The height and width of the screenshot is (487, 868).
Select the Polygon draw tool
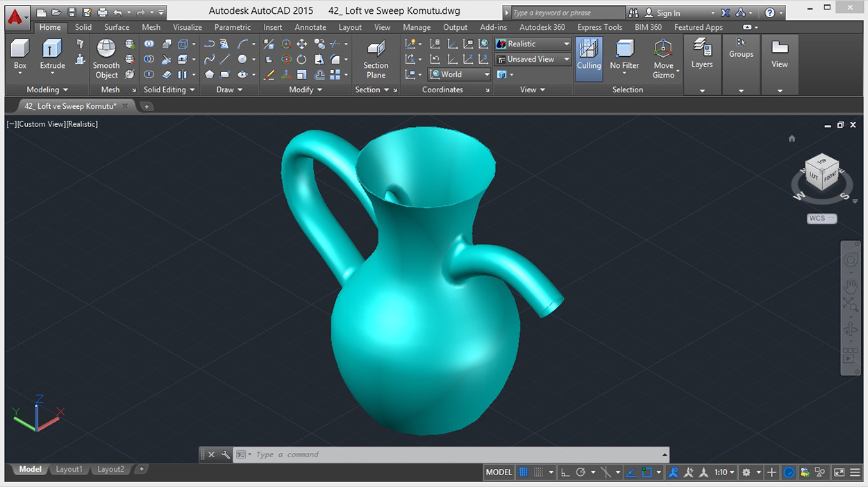[209, 74]
